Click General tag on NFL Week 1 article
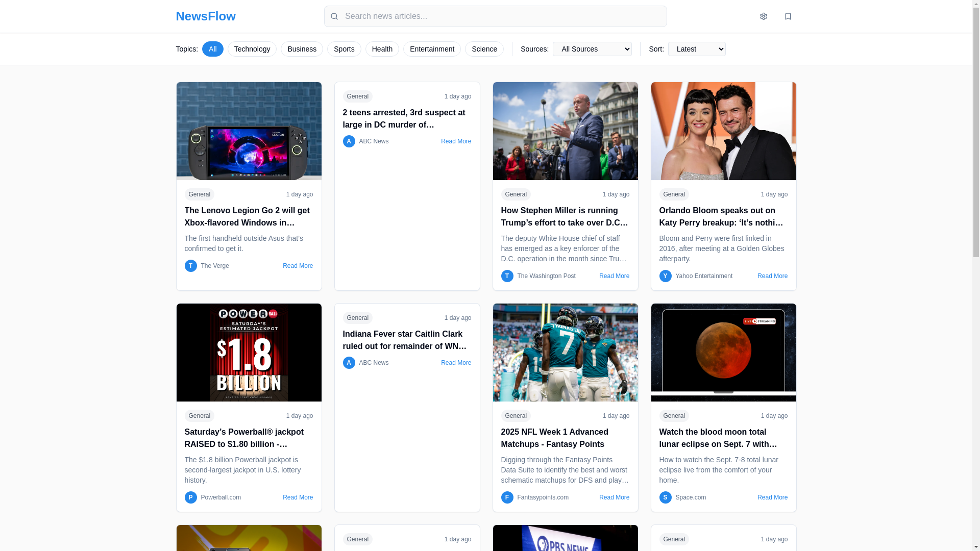The width and height of the screenshot is (980, 551). [x=516, y=416]
